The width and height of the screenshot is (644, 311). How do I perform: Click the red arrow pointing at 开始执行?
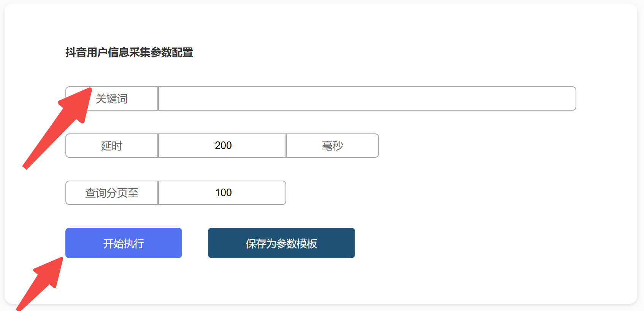click(x=42, y=283)
